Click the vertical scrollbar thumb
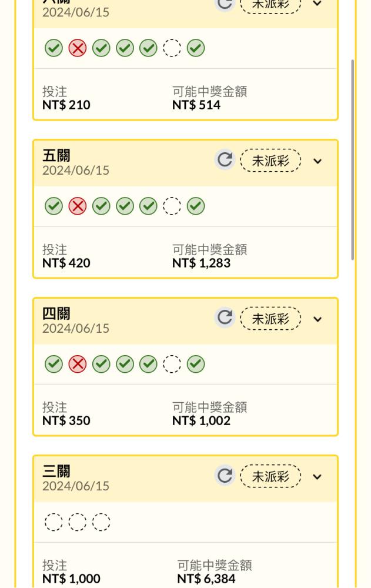Image resolution: width=371 pixels, height=588 pixels. click(352, 160)
